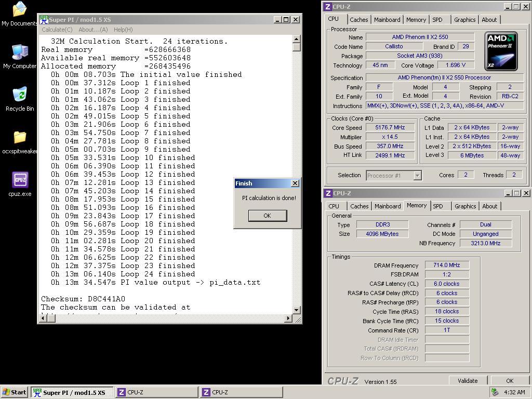Minimize the Super PI window
The width and height of the screenshot is (532, 399).
[x=278, y=20]
